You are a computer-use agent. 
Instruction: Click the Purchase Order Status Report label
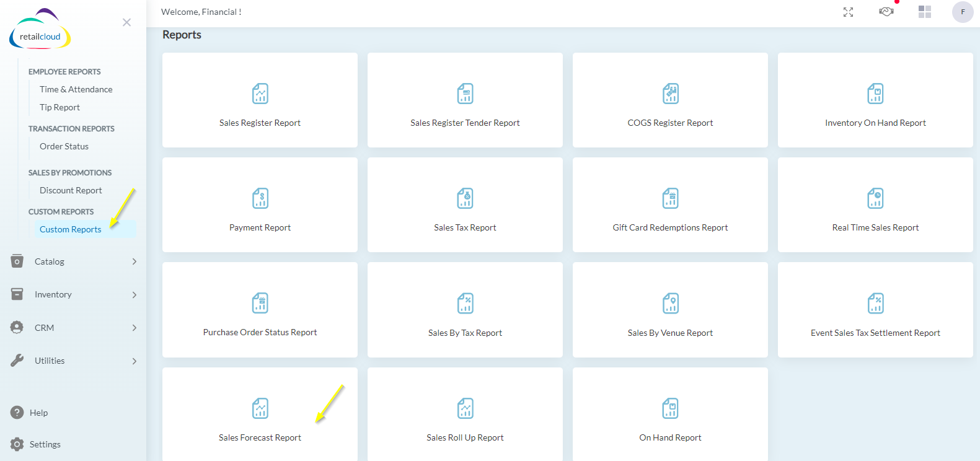click(260, 332)
